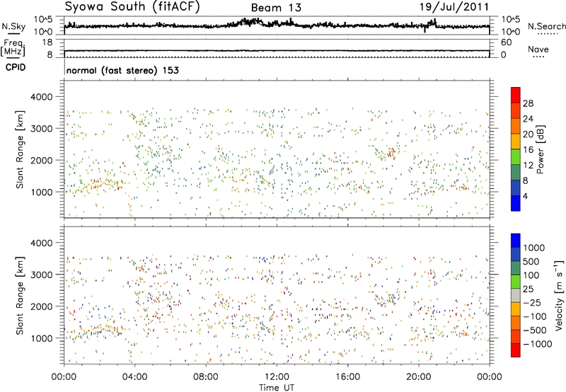Click the 'N.Sky' legend label
The image size is (566, 392).
pos(13,26)
